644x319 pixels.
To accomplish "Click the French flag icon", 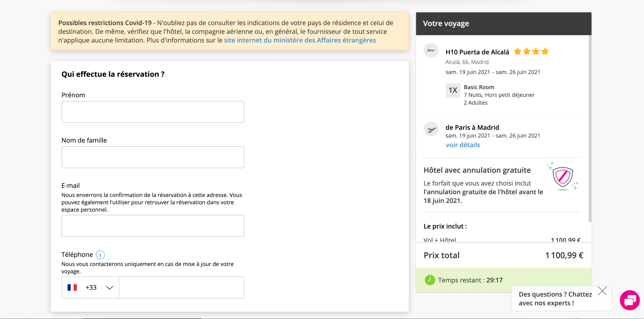I will [x=72, y=287].
